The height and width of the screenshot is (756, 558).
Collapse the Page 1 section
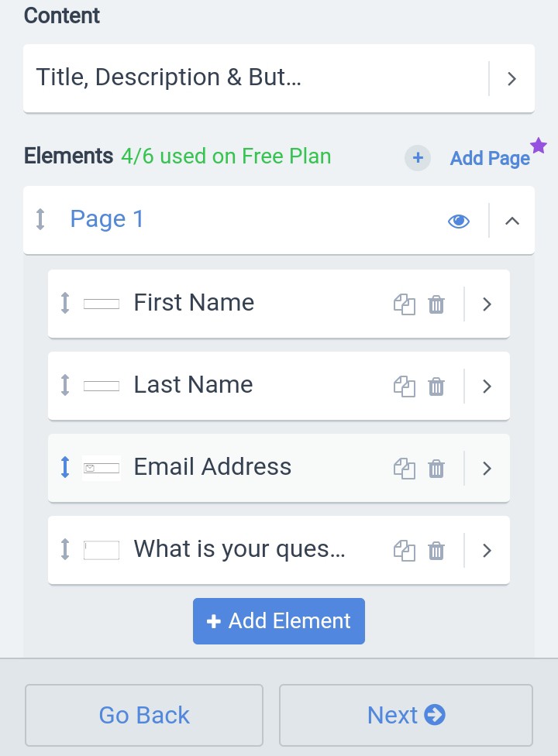(x=511, y=221)
